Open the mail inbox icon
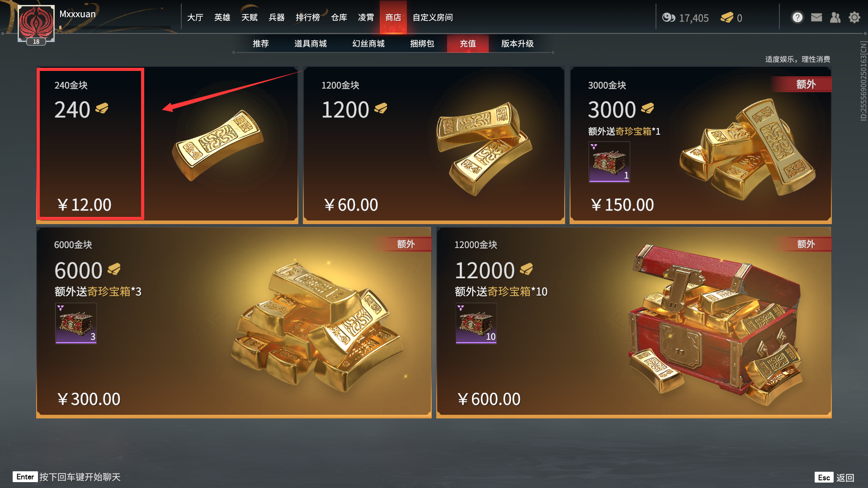The height and width of the screenshot is (488, 868). click(x=816, y=18)
